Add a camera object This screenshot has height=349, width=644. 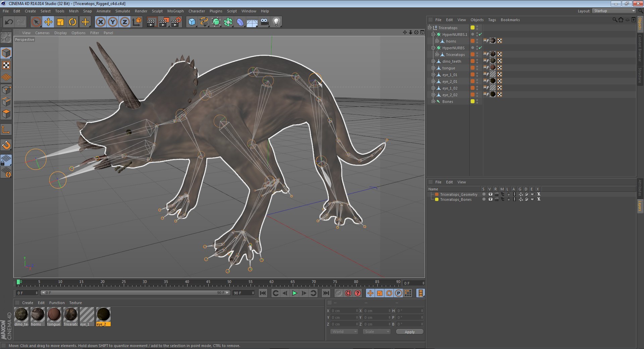click(264, 22)
